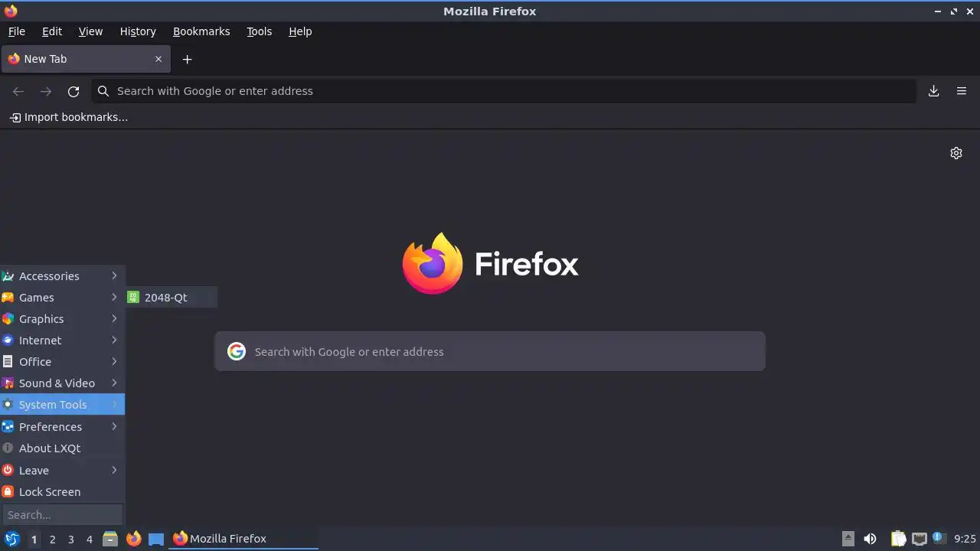Click the Internet category icon
This screenshot has height=551, width=980.
[8, 341]
